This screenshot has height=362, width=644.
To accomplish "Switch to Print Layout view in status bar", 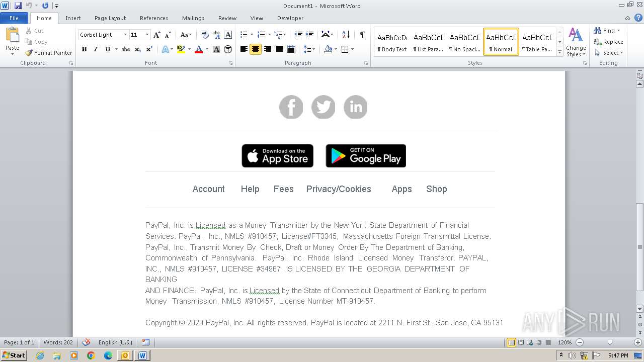I will (x=511, y=342).
